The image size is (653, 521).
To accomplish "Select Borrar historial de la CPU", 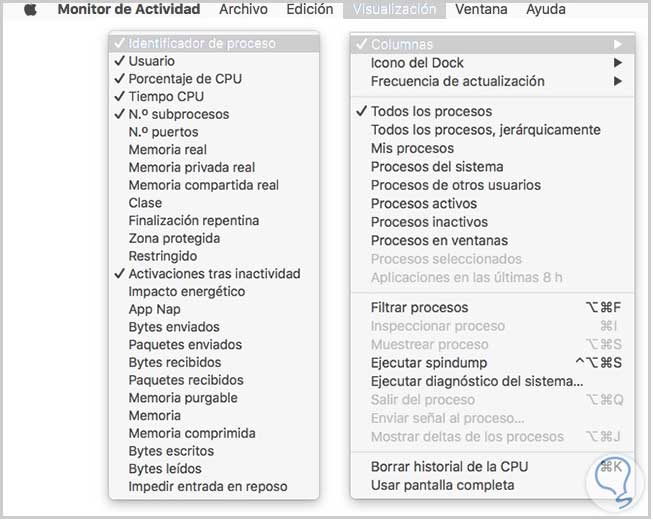I will pyautogui.click(x=449, y=467).
